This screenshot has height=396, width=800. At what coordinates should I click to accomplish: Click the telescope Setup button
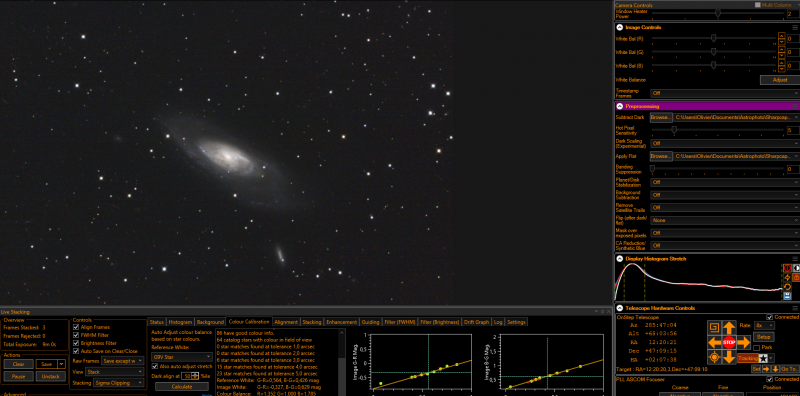click(764, 337)
